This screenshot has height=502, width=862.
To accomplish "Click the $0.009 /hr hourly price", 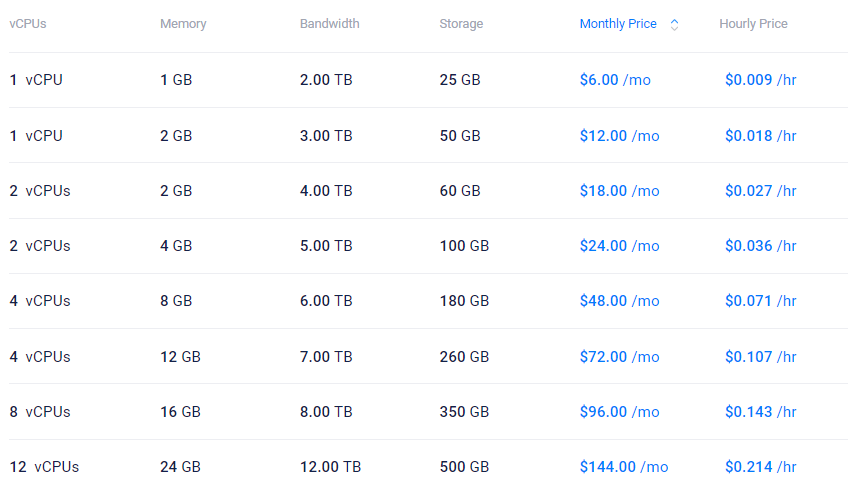I will click(760, 80).
